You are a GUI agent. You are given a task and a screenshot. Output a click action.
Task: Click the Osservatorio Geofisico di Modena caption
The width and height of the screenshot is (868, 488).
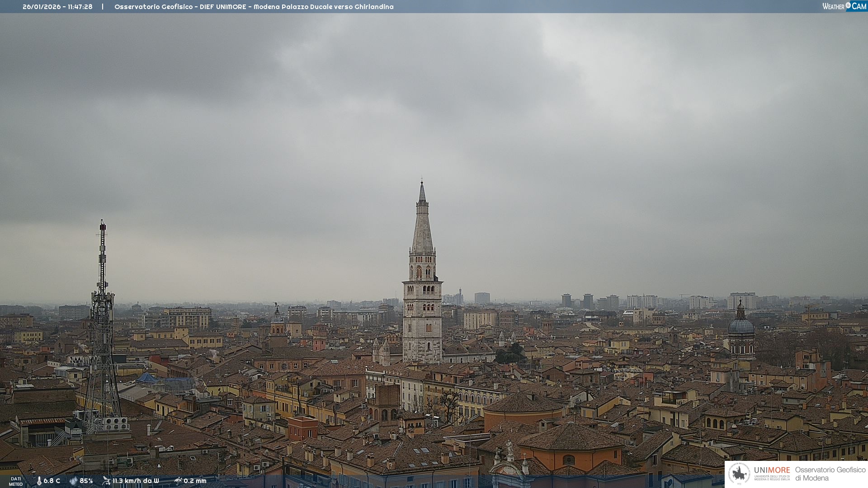coord(830,474)
